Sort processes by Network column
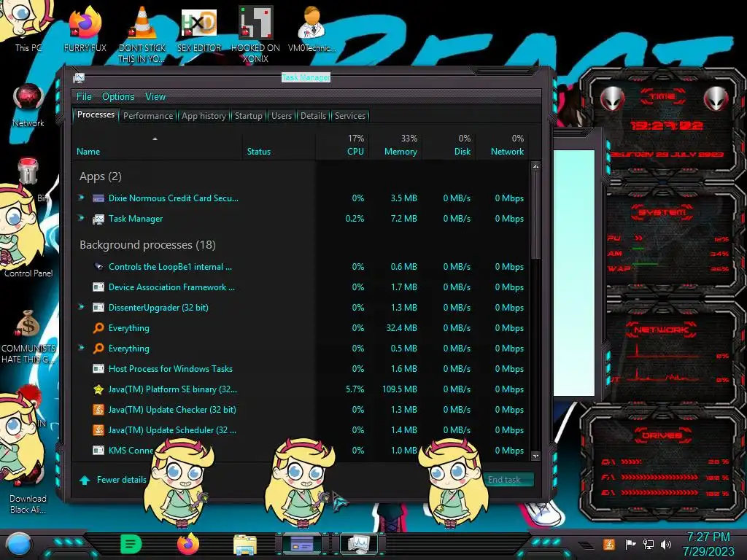The height and width of the screenshot is (560, 747). 502,146
